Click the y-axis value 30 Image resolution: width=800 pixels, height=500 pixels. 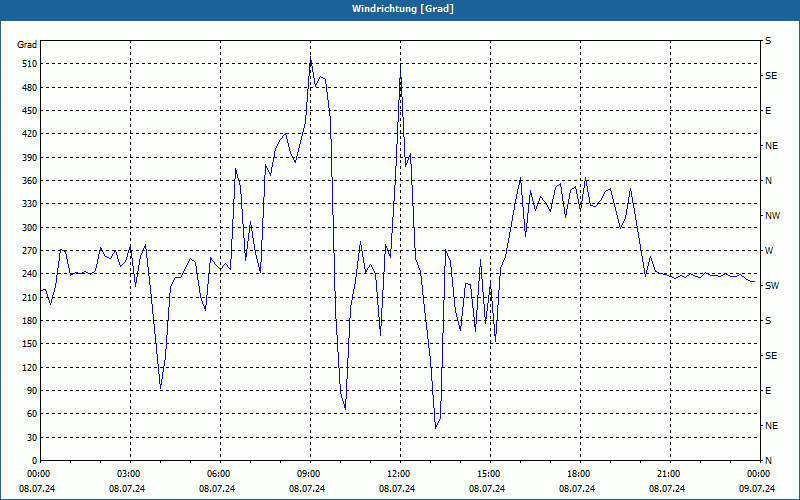click(32, 437)
